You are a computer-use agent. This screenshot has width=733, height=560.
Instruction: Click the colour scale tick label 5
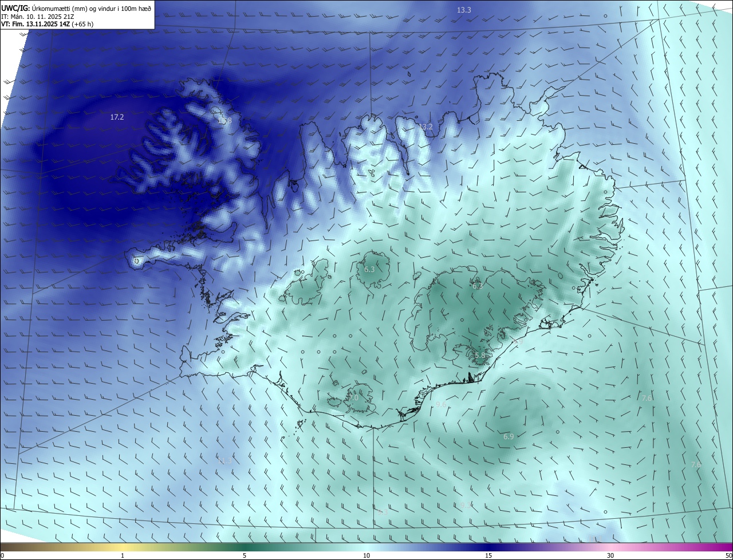(x=245, y=555)
